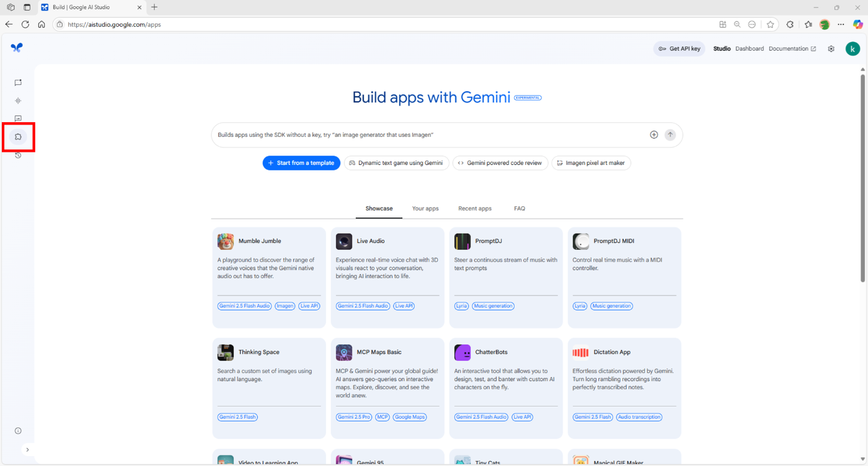Choose Gemini powered code review suggestion

(x=500, y=163)
